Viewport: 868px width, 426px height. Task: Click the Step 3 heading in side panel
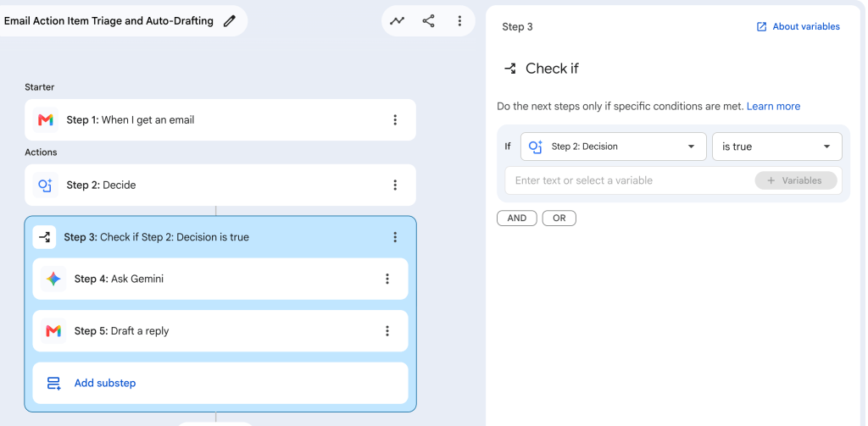tap(517, 26)
